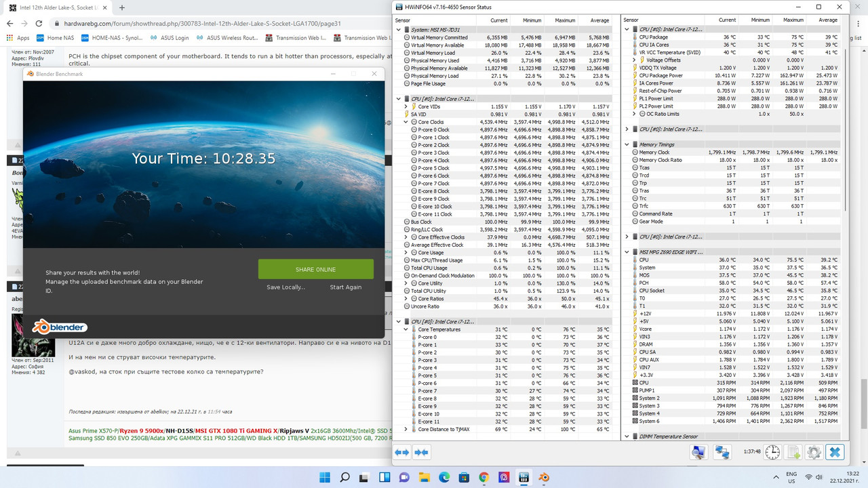The width and height of the screenshot is (868, 488).
Task: Open a new Chrome tab
Action: click(121, 7)
